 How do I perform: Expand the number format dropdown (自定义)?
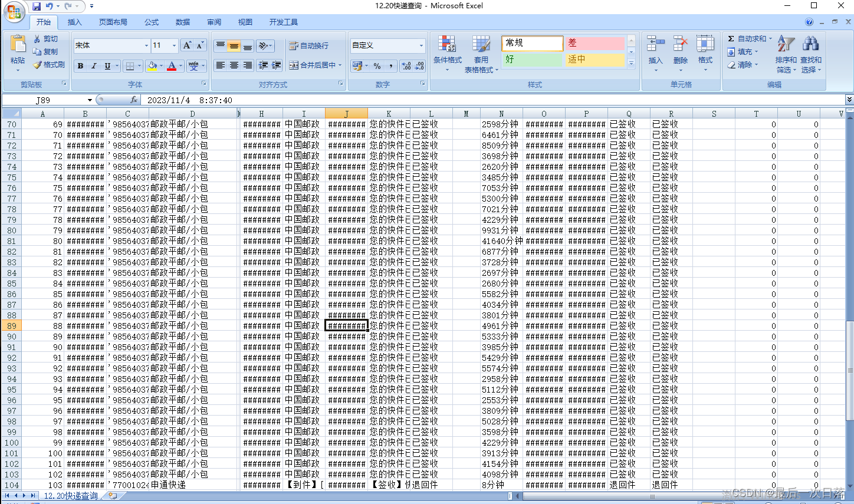click(x=421, y=45)
